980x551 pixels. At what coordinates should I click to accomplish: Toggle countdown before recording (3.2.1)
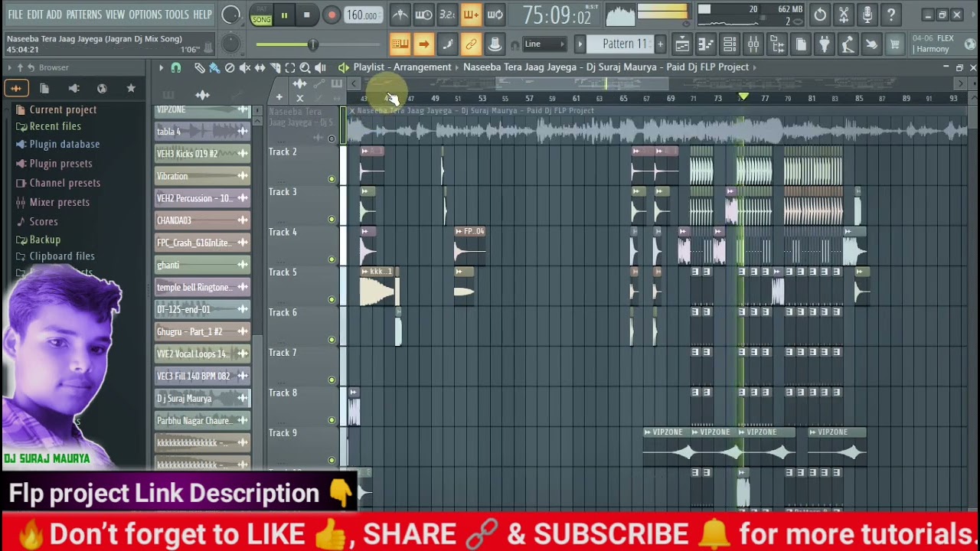[448, 15]
